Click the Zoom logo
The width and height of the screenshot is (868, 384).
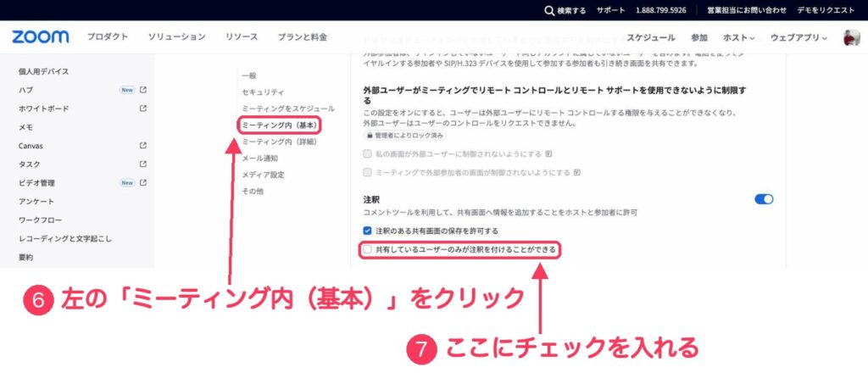[x=41, y=37]
